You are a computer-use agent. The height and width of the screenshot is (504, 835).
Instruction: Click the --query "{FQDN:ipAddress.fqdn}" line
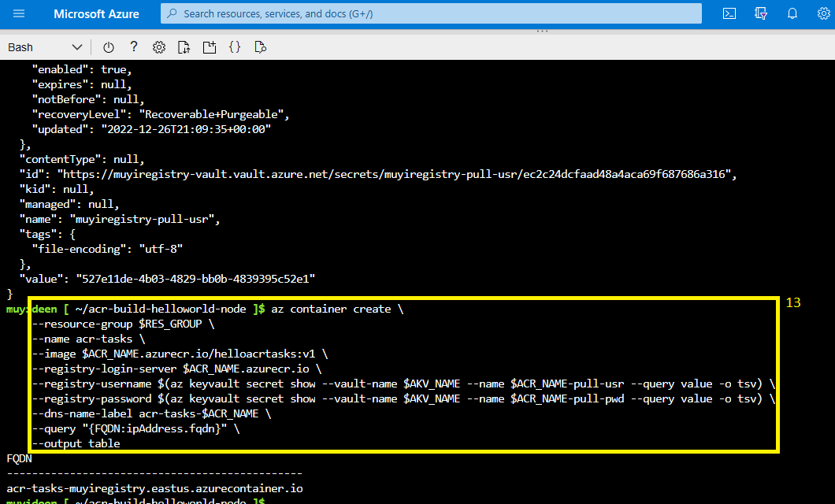tap(135, 428)
